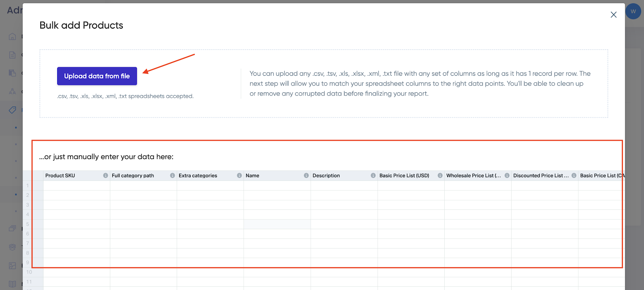
Task: Show info icon beside Description column
Action: coord(373,176)
